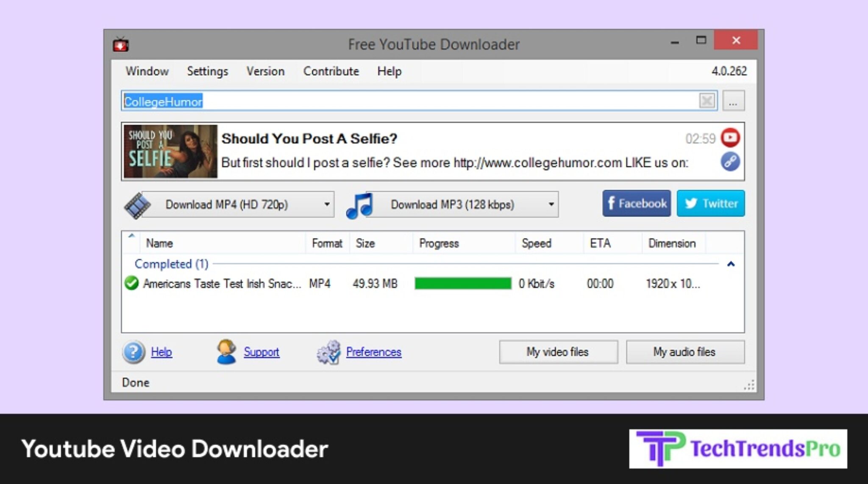Open the Version menu
This screenshot has width=868, height=484.
265,71
